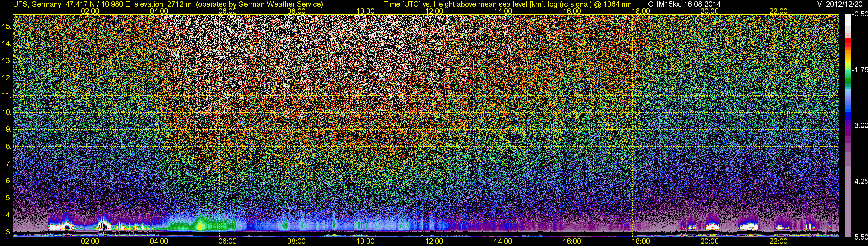
Task: Click the white cloud layer just after 20:00
Action: tap(712, 226)
